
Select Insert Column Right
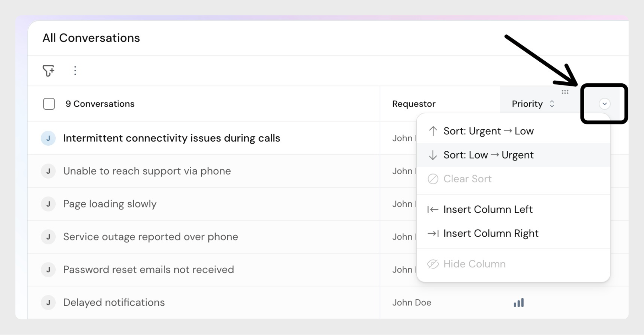(x=491, y=233)
